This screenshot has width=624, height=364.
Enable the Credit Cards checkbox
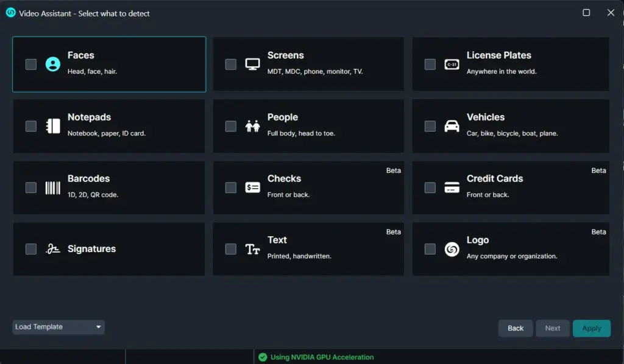[430, 187]
